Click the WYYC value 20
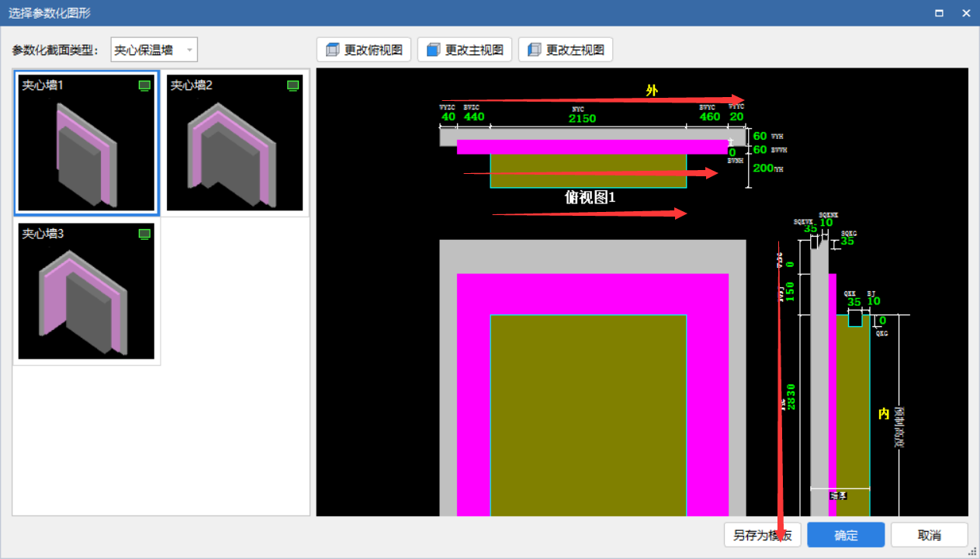The height and width of the screenshot is (559, 980). (x=736, y=117)
